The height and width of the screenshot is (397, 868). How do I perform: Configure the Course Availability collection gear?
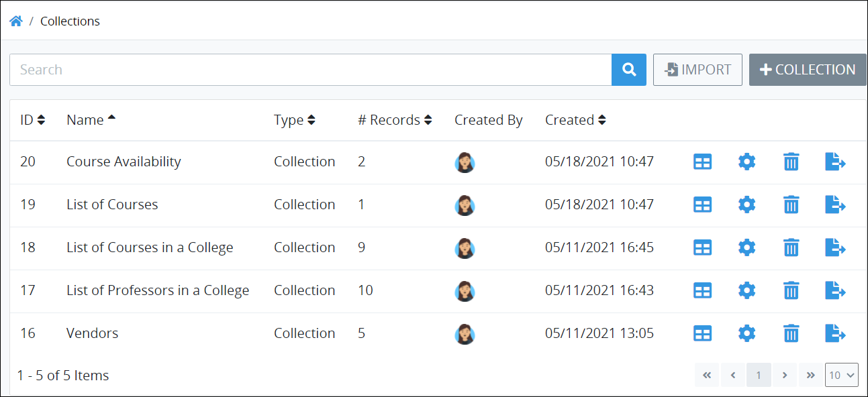pyautogui.click(x=746, y=162)
